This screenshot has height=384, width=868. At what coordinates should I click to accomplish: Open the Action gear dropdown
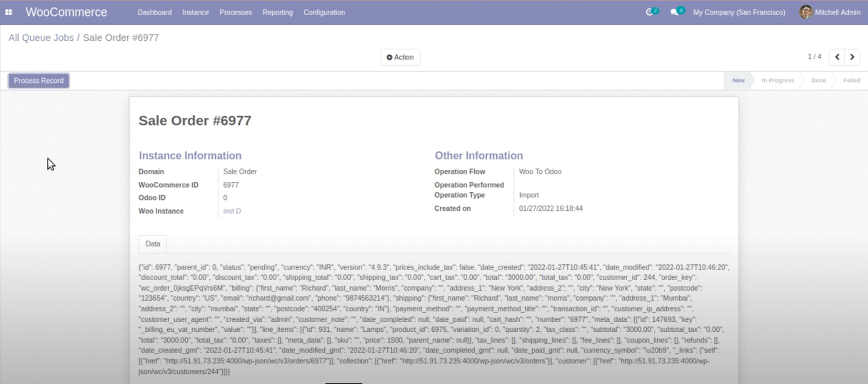point(400,57)
